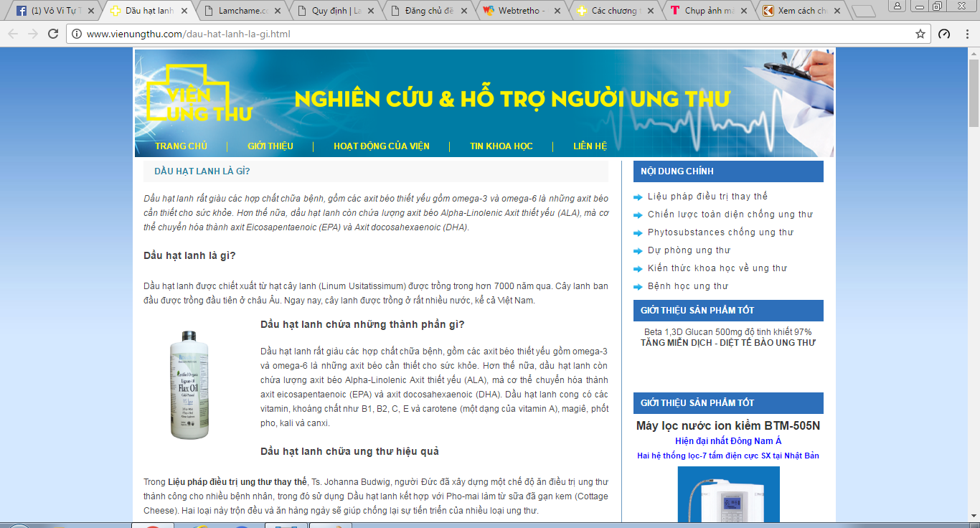Click the speedometer extension icon in toolbar
The height and width of the screenshot is (528, 980).
point(944,34)
